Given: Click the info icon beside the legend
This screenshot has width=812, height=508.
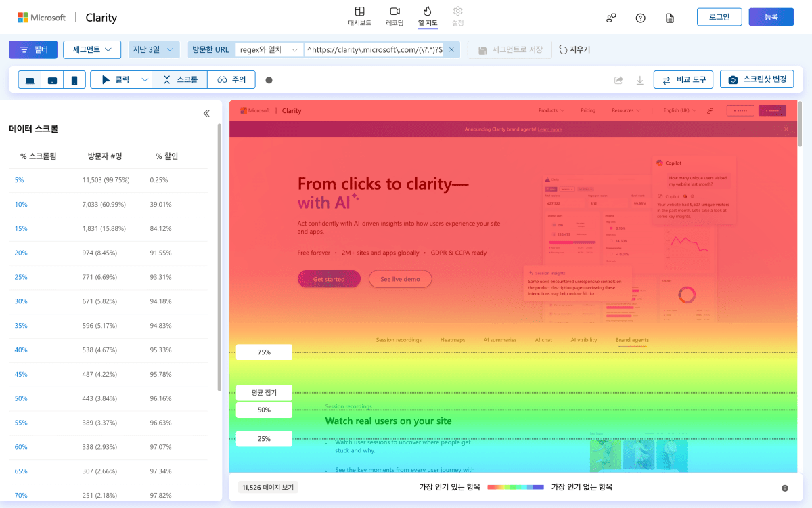Looking at the screenshot, I should point(785,488).
